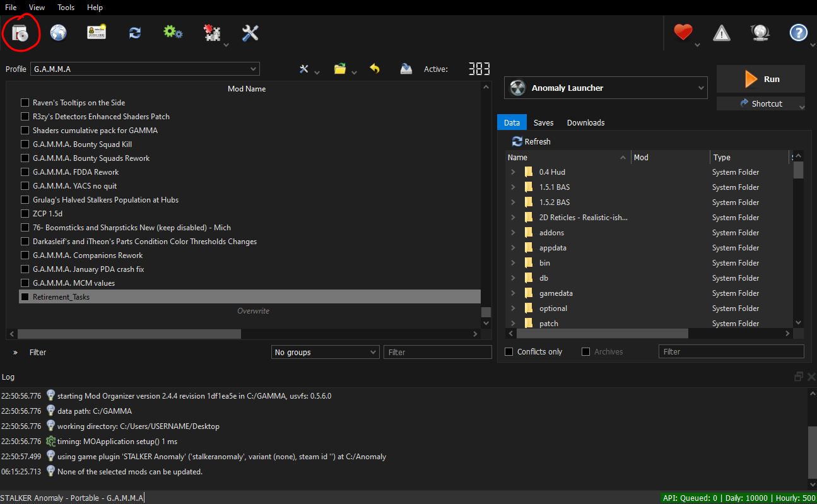Refresh the mod list with blue arrows icon
Image resolution: width=817 pixels, height=504 pixels.
(x=134, y=33)
